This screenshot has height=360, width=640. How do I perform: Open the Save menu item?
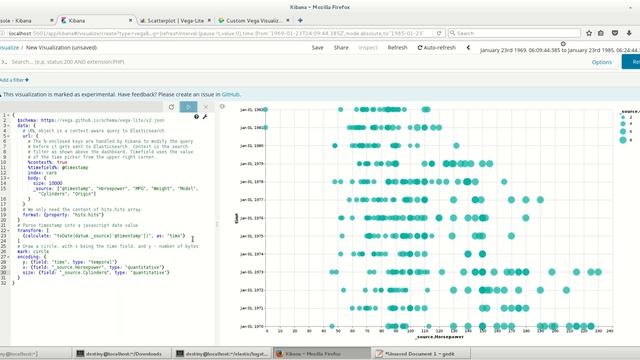tap(318, 48)
